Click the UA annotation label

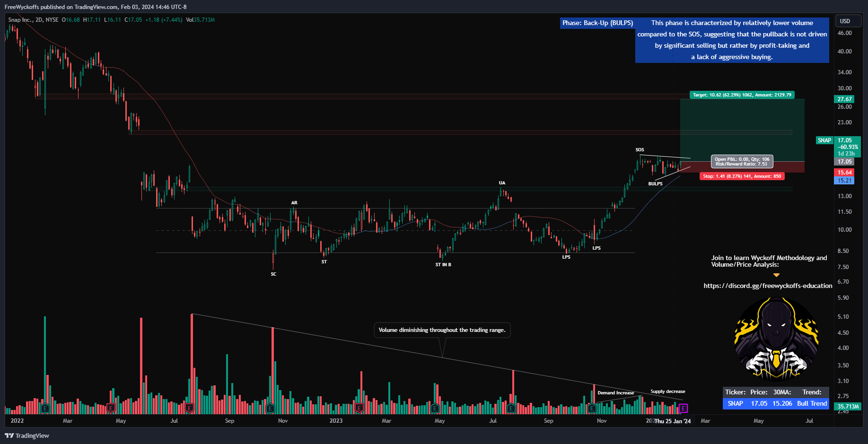[502, 183]
